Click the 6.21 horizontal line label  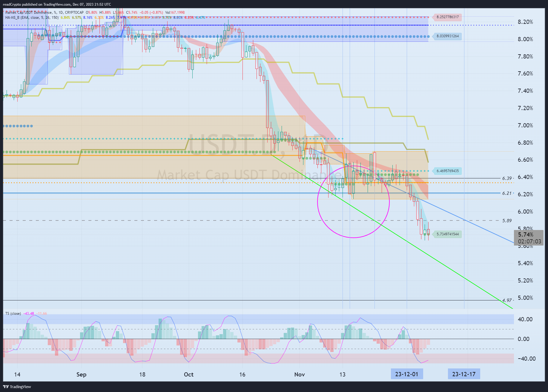click(x=507, y=193)
